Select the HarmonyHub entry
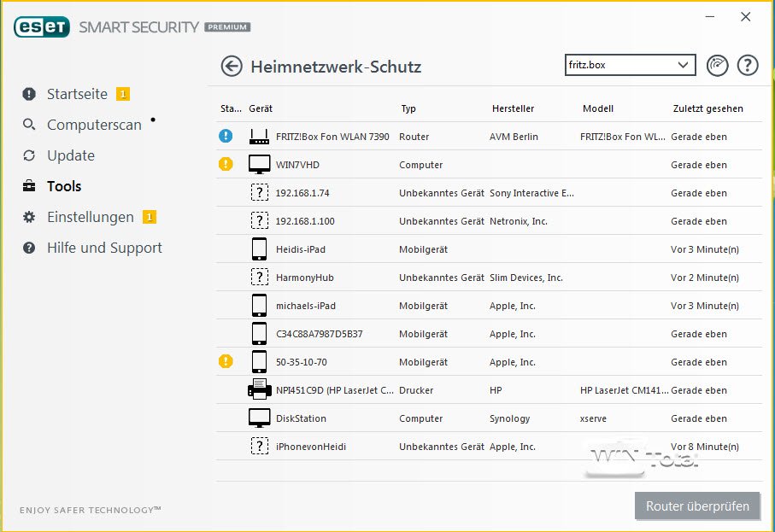The image size is (775, 532). (304, 278)
